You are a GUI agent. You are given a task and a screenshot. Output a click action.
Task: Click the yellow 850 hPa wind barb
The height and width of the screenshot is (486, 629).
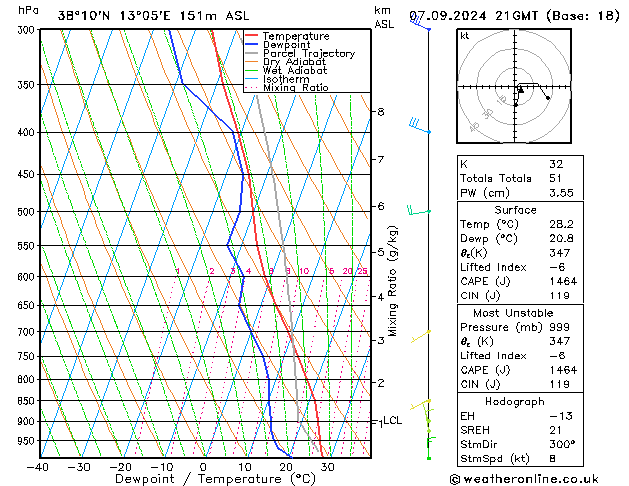[x=420, y=404]
